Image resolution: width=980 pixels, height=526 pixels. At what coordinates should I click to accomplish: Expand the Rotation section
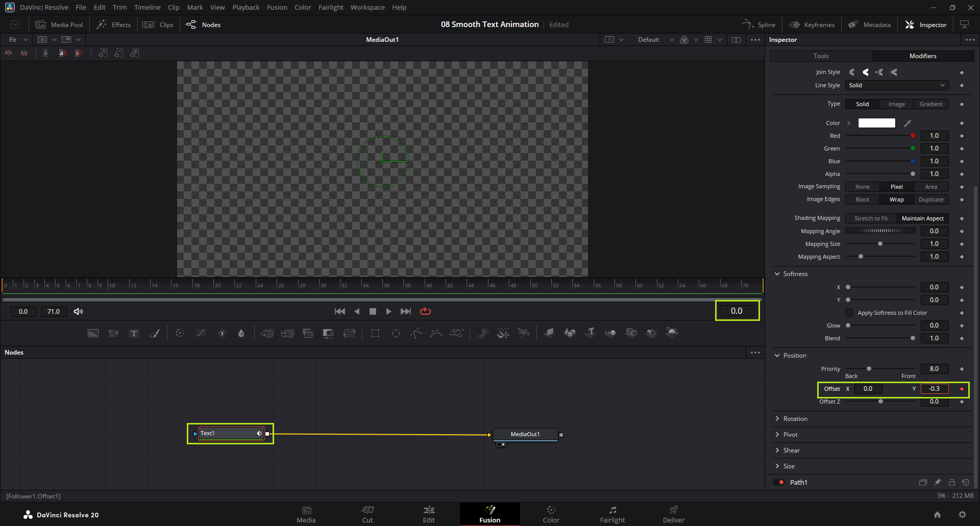(795, 419)
